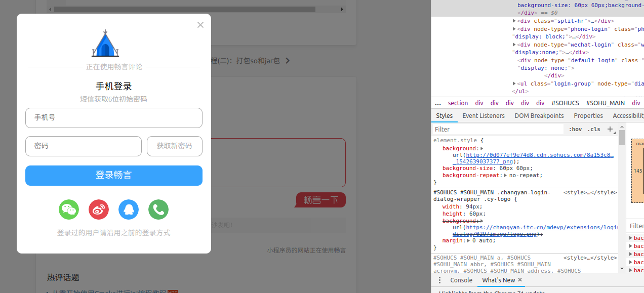The image size is (644, 293).
Task: Toggle the .cls classes panel
Action: point(594,130)
